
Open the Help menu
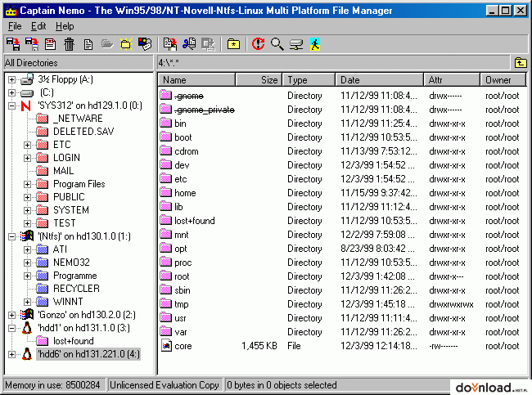[65, 26]
